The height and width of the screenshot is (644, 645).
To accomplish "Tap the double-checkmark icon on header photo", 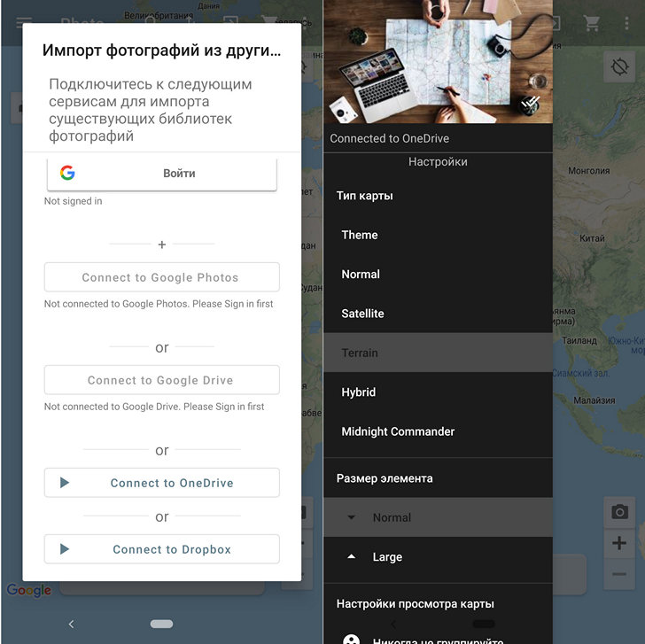I will tap(530, 102).
